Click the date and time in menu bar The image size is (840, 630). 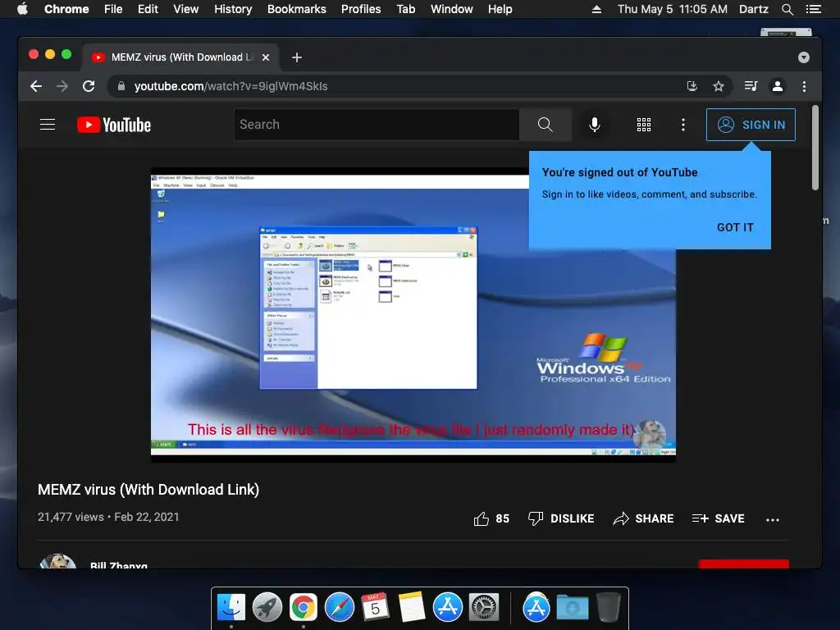(x=673, y=9)
